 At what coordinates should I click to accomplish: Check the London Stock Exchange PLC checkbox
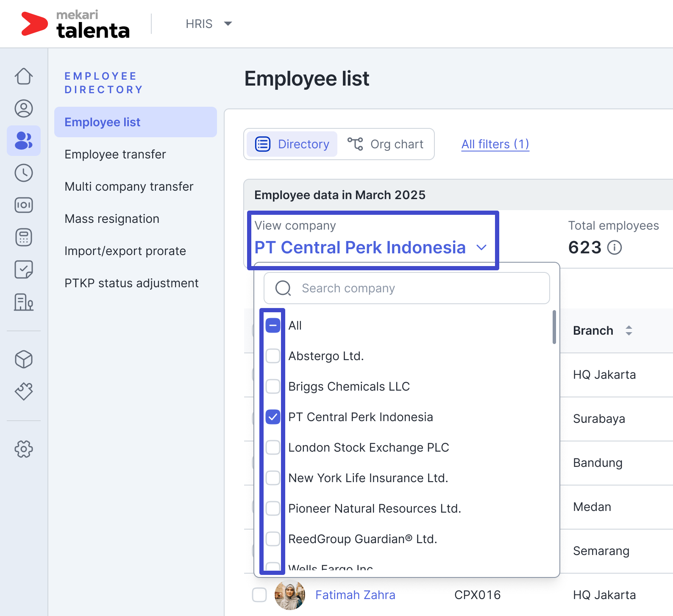pos(273,447)
